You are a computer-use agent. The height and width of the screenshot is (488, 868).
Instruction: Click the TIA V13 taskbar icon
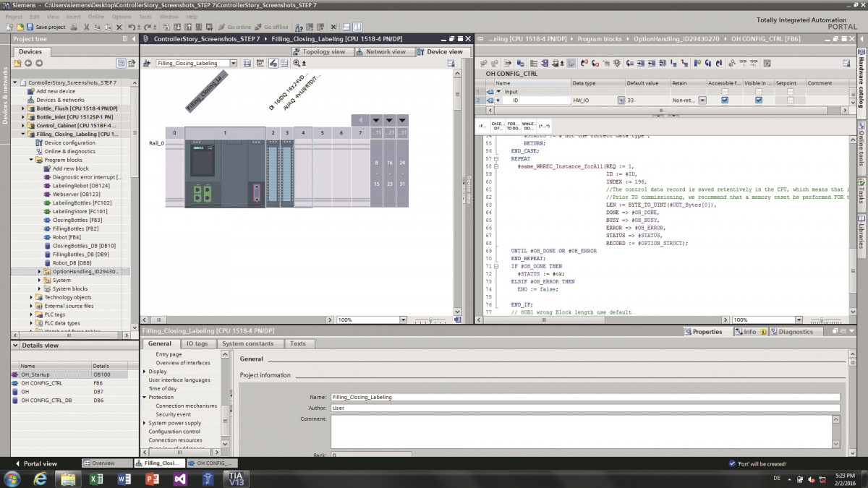click(237, 479)
